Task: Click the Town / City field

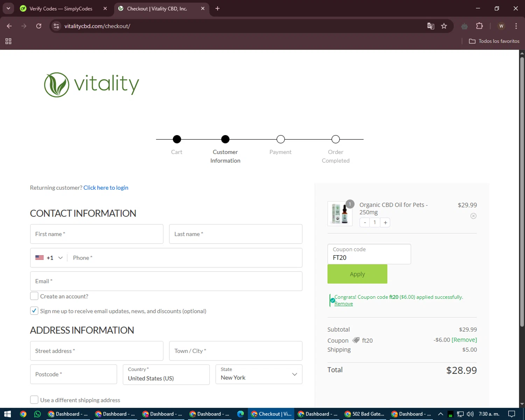Action: (236, 351)
